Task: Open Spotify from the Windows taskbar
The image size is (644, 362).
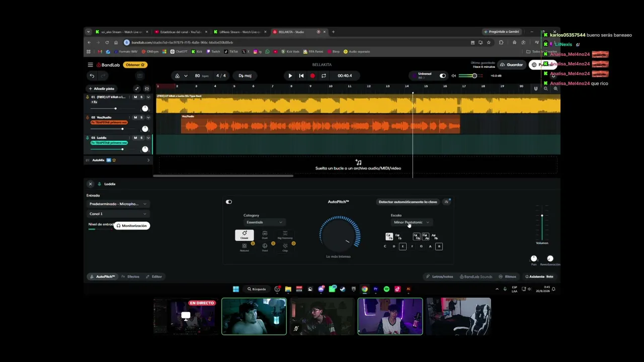Action: (386, 289)
